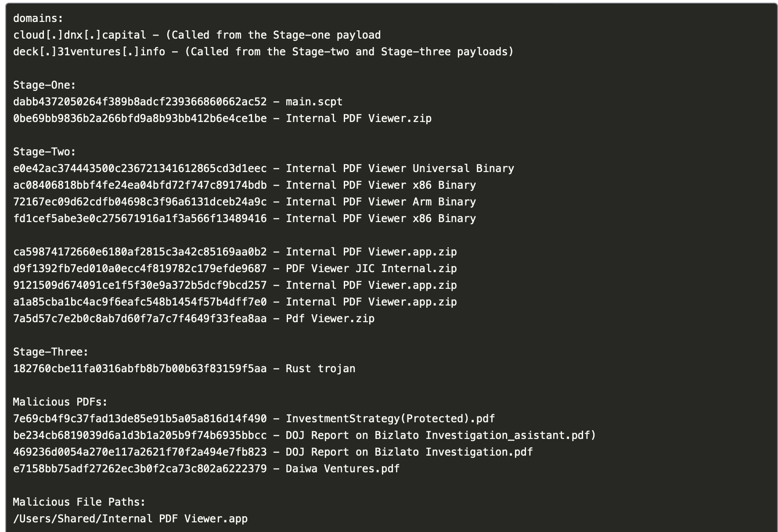The height and width of the screenshot is (532, 778).
Task: Click the "Stage-One:" heading
Action: pyautogui.click(x=44, y=85)
